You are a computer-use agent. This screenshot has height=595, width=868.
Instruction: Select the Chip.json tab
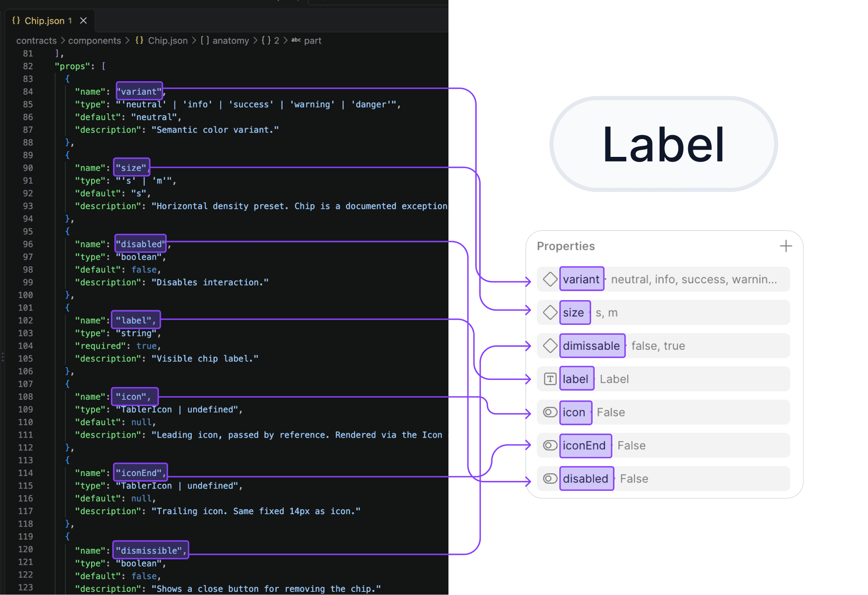pyautogui.click(x=50, y=21)
